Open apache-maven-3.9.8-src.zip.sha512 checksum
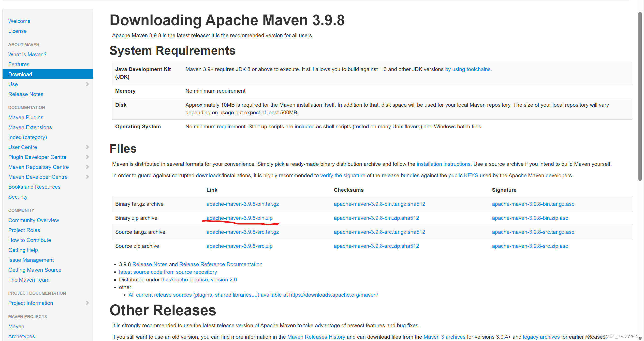The image size is (644, 341). pos(376,246)
